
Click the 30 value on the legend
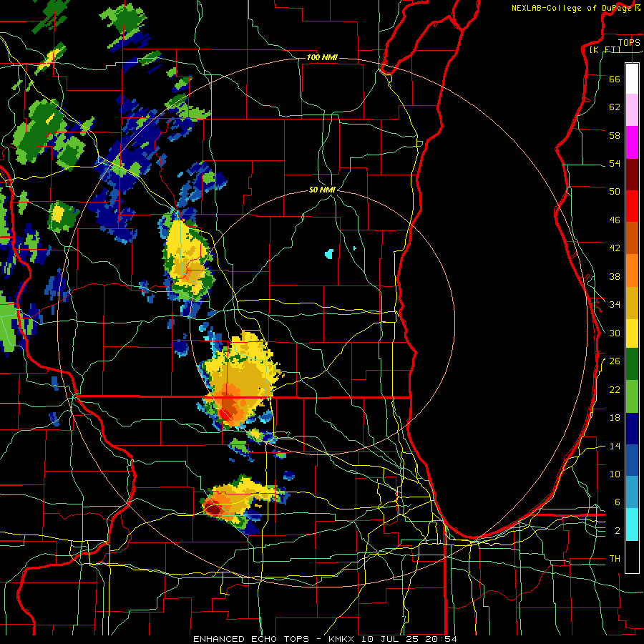(615, 333)
